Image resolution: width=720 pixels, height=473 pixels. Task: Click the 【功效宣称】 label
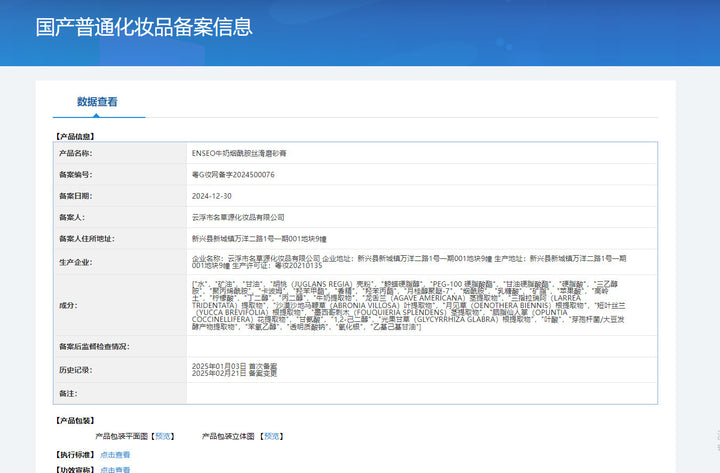pos(75,469)
